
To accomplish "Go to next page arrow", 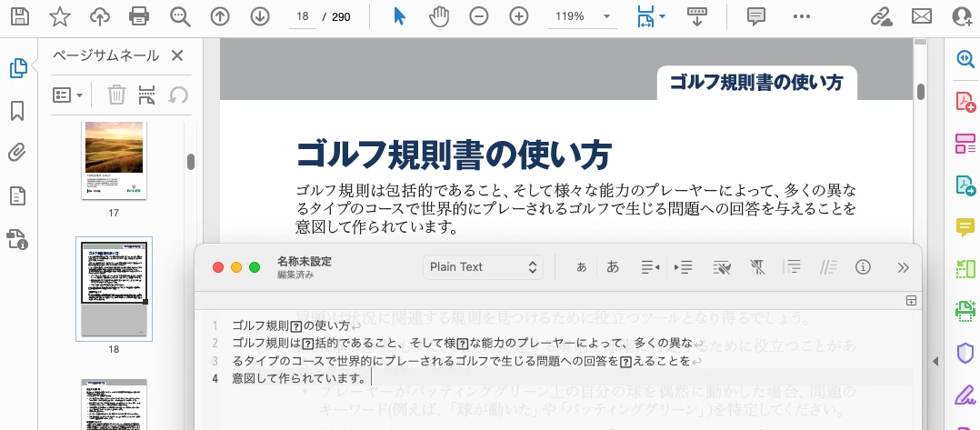I will pyautogui.click(x=260, y=16).
